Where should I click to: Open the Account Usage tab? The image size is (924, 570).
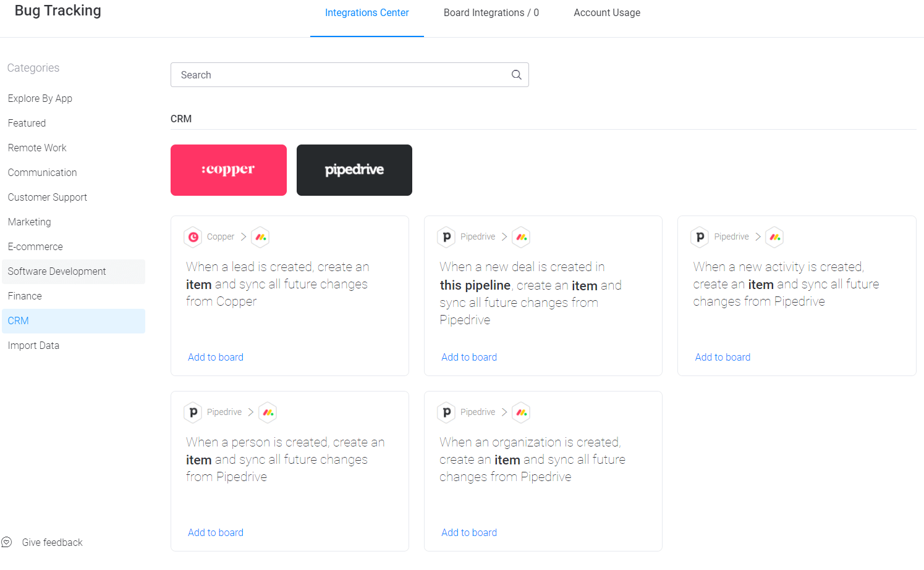click(607, 13)
